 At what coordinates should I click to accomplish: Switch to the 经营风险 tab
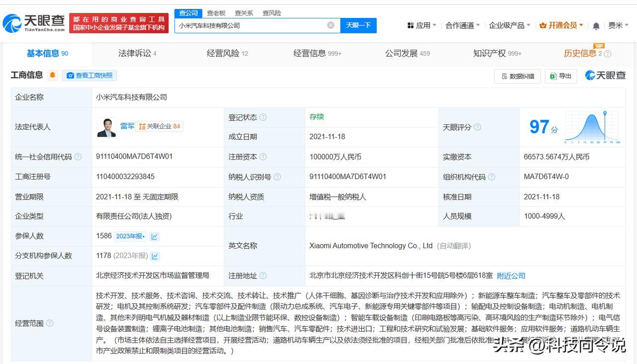click(227, 53)
